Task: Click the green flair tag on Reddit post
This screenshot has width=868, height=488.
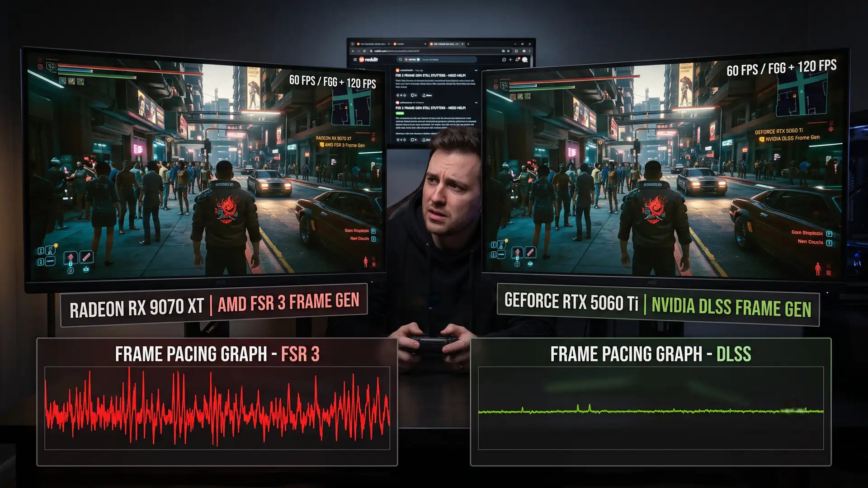Action: point(400,113)
